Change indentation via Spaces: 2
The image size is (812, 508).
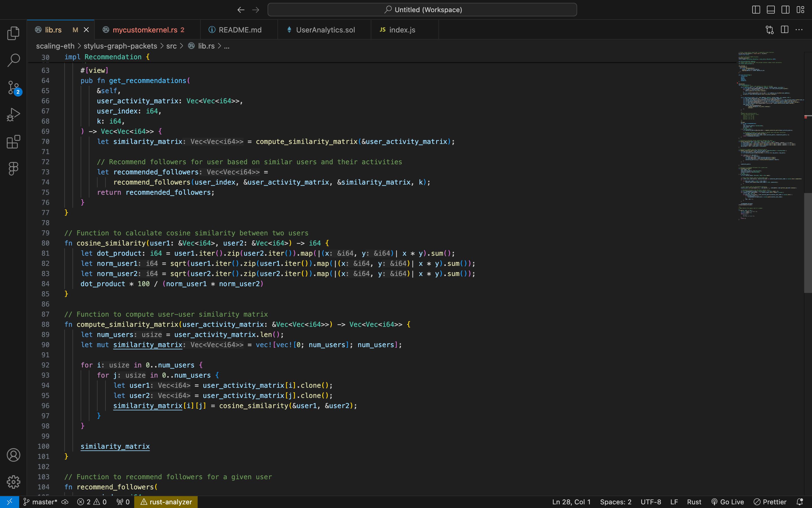(x=615, y=502)
